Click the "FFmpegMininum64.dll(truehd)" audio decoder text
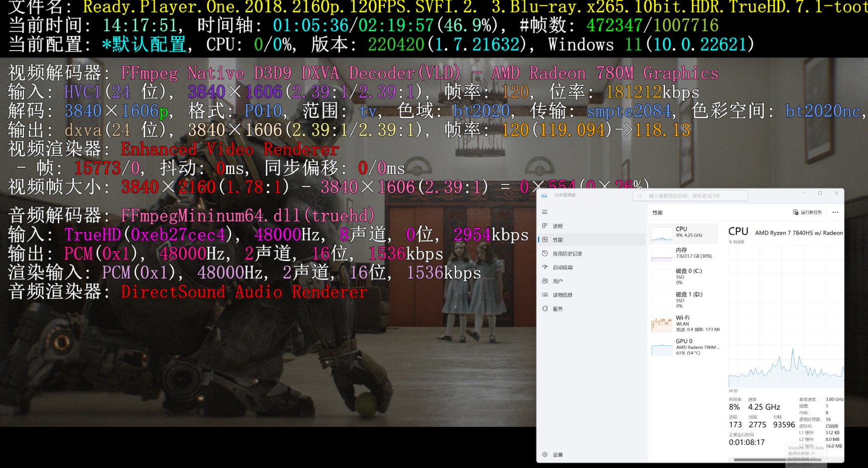This screenshot has width=868, height=468. click(248, 215)
